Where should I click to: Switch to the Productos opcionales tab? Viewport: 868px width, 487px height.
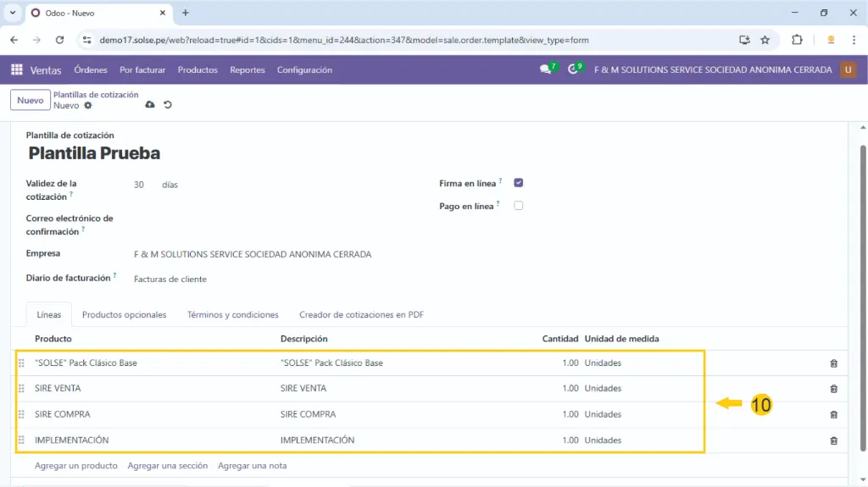124,315
